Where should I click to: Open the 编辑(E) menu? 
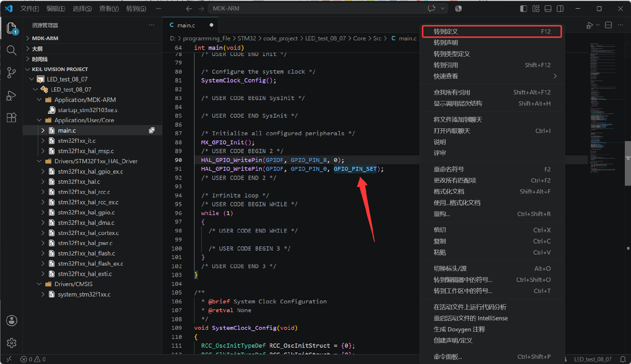(x=56, y=8)
